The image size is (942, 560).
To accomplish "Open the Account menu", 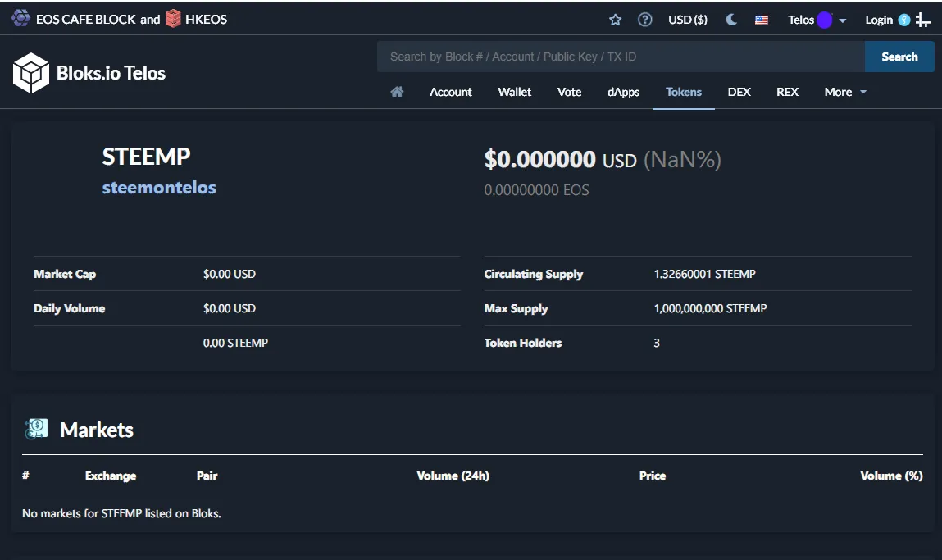I will pos(451,92).
